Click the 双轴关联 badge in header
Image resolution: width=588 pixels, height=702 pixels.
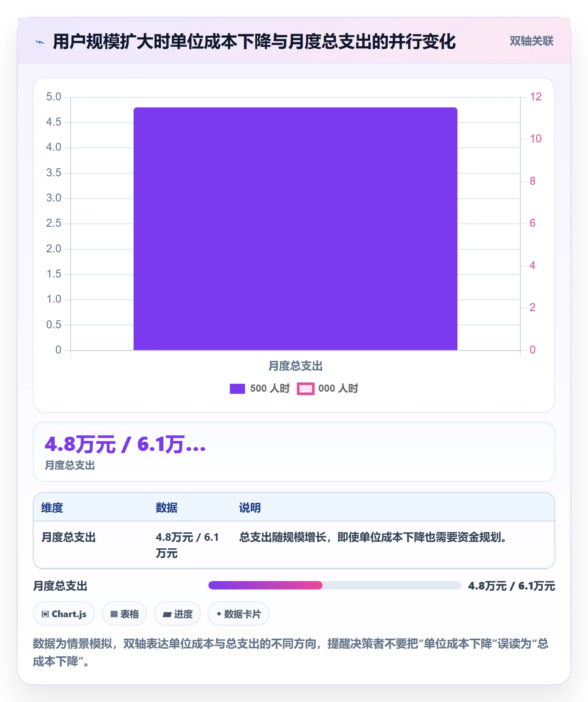pos(531,41)
